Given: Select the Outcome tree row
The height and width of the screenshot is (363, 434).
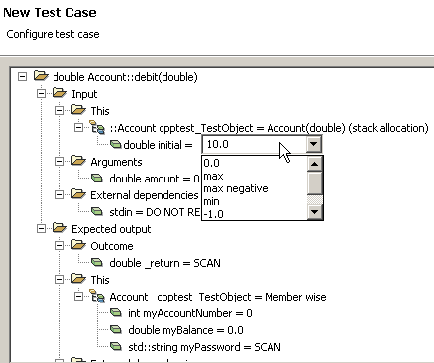Looking at the screenshot, I should 112,246.
